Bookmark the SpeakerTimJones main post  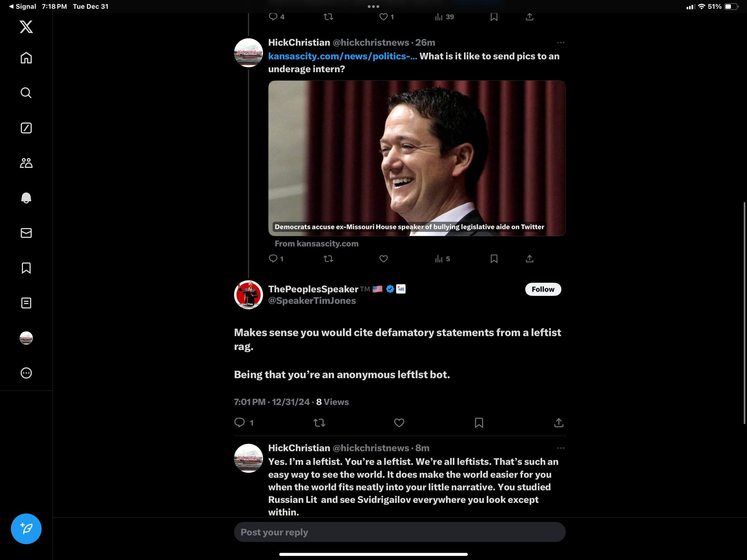[478, 423]
